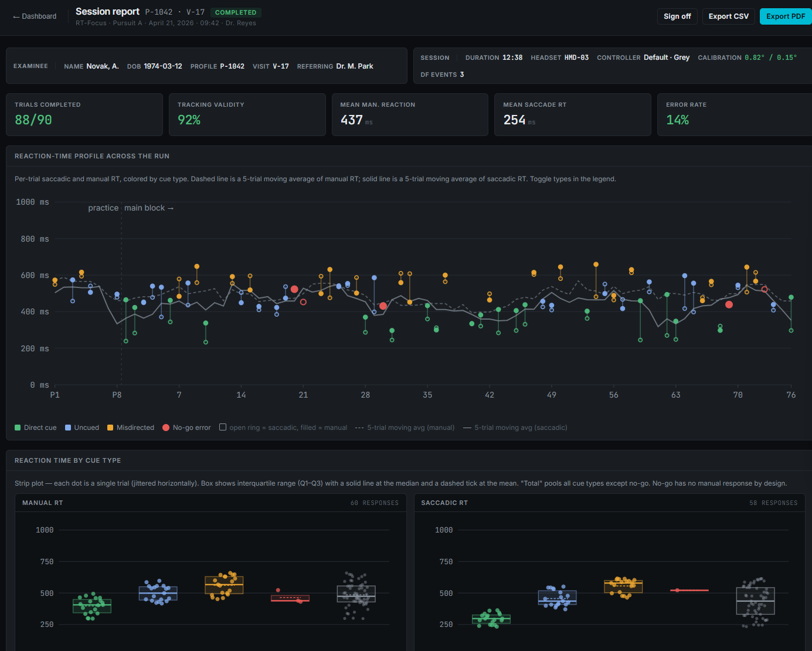Click the Manual RT panel title
Screen dimensions: 812x651
43,503
